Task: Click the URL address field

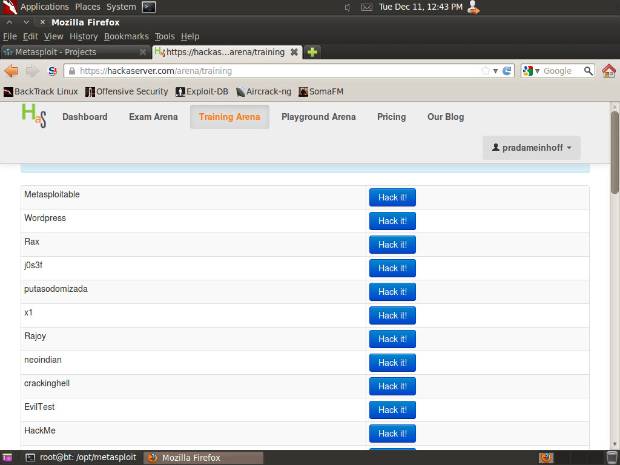Action: coord(270,71)
